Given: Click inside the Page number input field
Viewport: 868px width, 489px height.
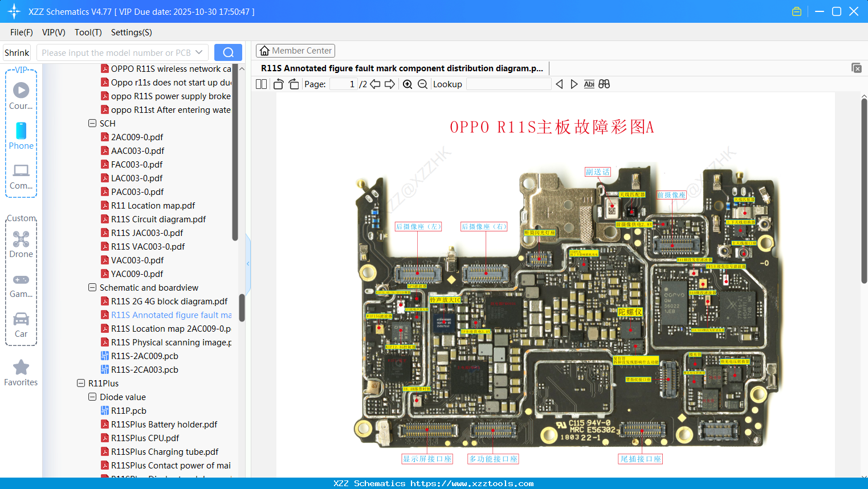Looking at the screenshot, I should [342, 84].
